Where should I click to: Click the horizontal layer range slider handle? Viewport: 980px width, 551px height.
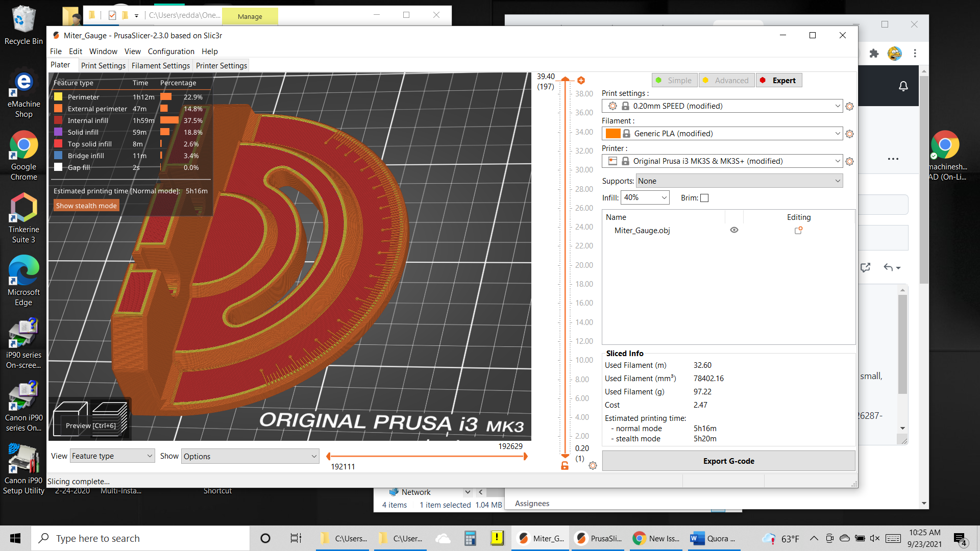(x=526, y=456)
